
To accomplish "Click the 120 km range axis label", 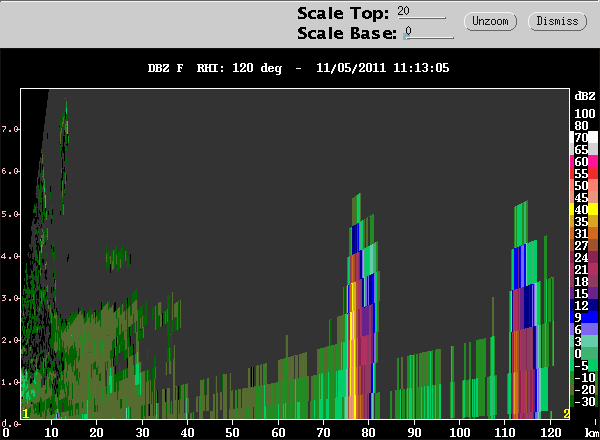I will (550, 433).
